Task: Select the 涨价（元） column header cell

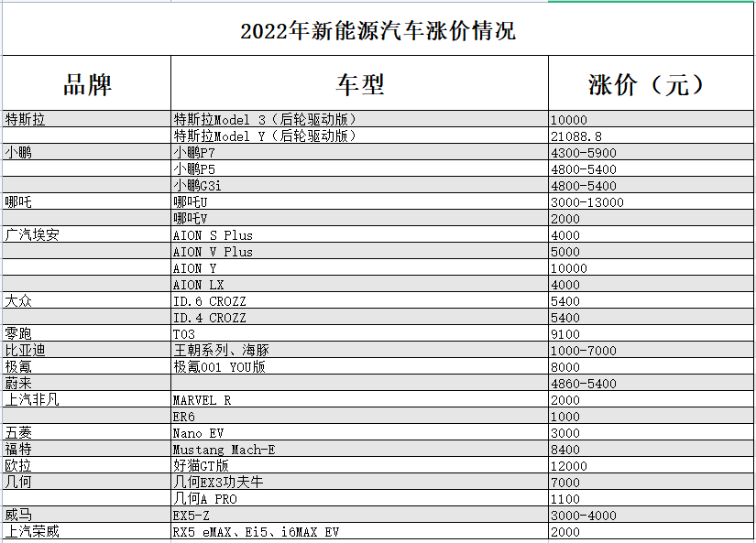Action: (649, 85)
